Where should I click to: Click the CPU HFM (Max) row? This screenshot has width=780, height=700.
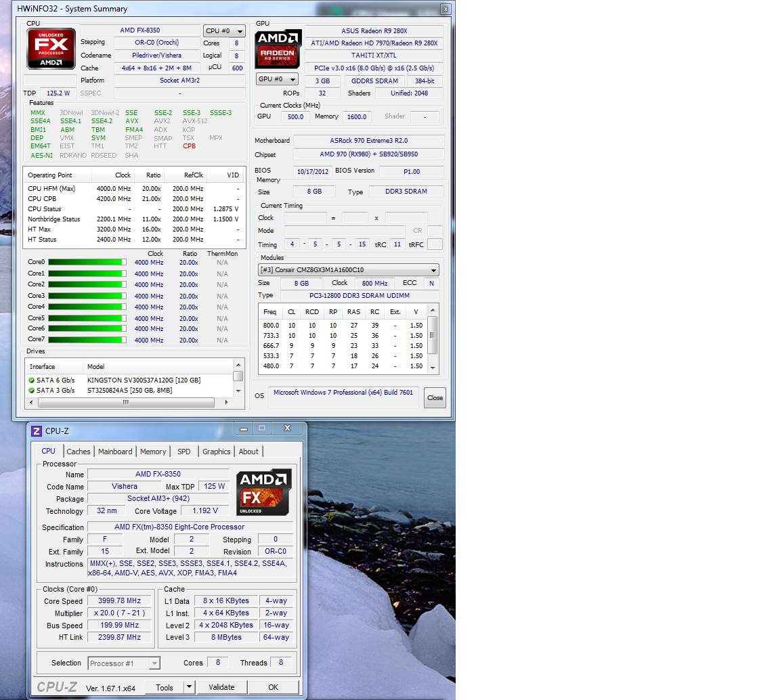pyautogui.click(x=134, y=189)
